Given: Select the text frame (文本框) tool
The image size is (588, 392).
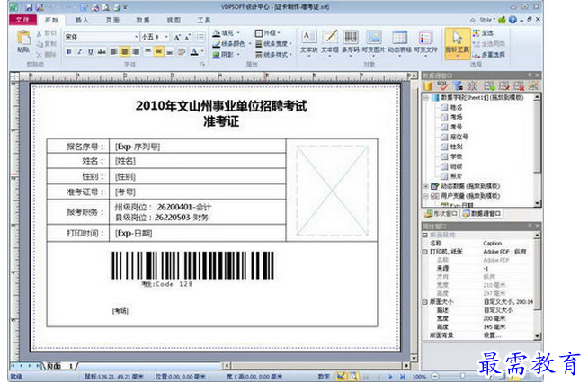Looking at the screenshot, I should 330,43.
